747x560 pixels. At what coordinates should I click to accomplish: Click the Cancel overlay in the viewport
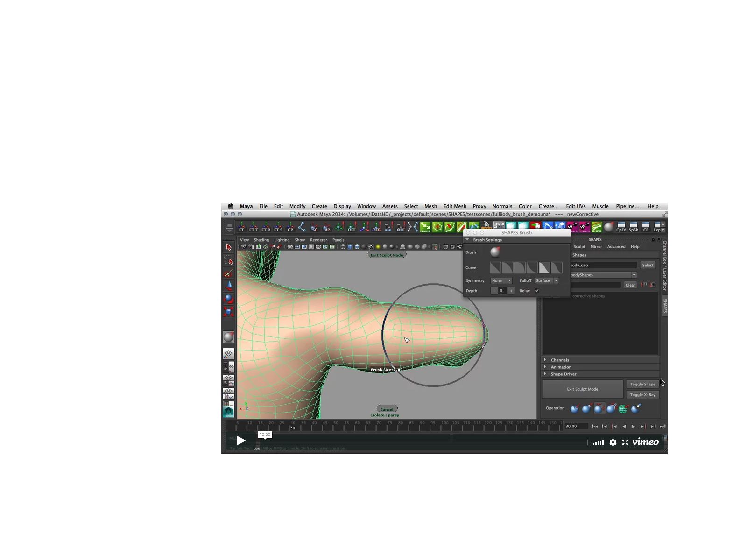click(x=388, y=409)
